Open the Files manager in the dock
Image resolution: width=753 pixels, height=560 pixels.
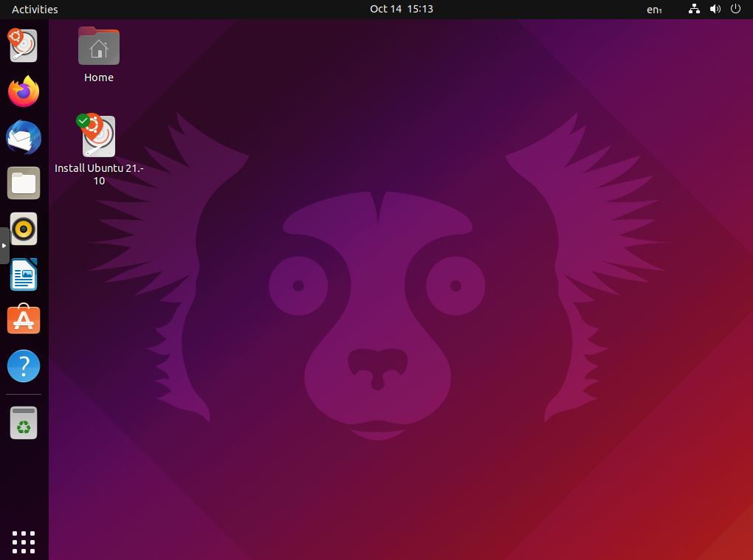(24, 183)
